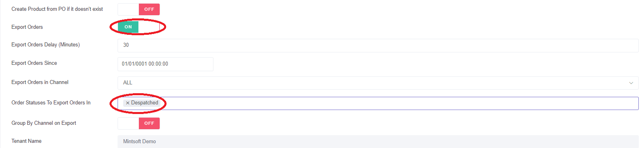Click the 'Export Orders Delay (Minutes)' label

click(x=46, y=45)
